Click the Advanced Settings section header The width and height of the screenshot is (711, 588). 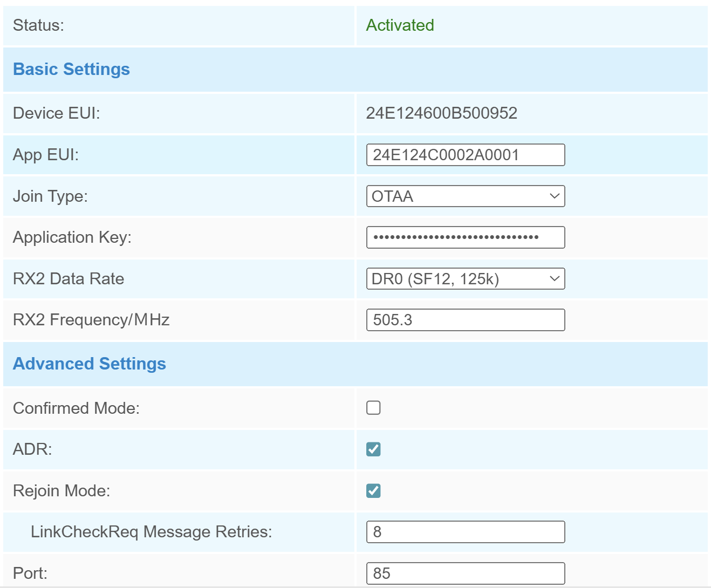click(x=90, y=364)
